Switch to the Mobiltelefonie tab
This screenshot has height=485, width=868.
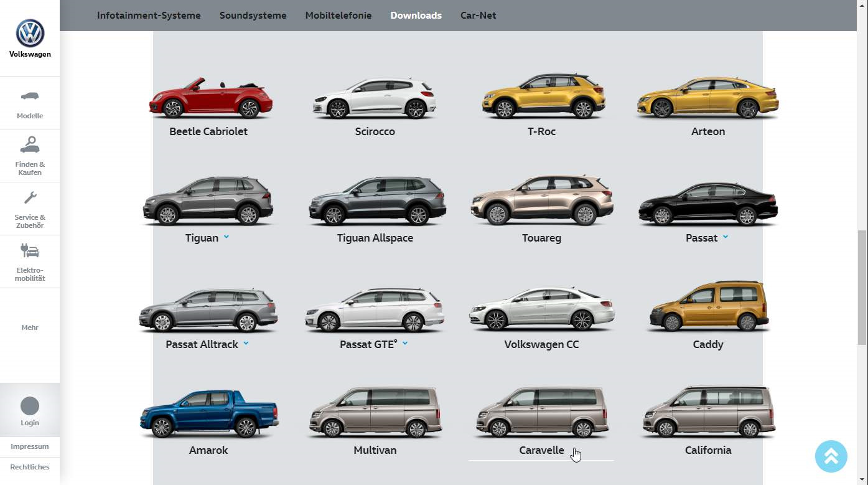[x=338, y=16]
